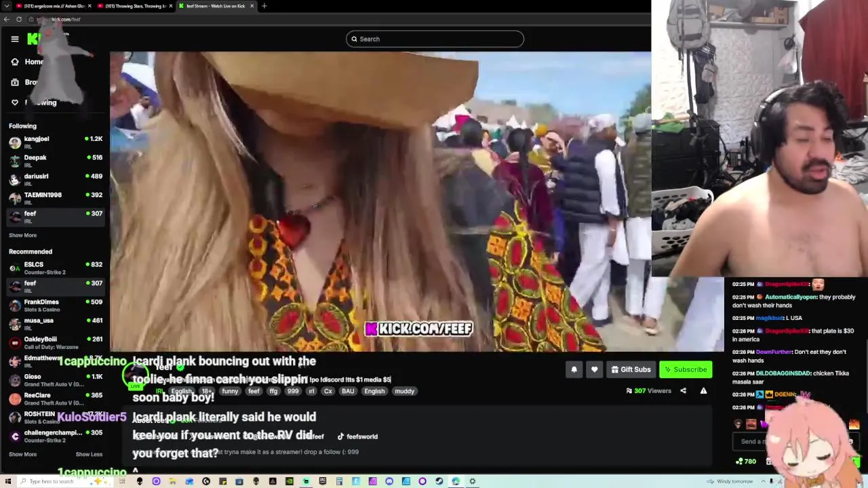Open TAEMIN1998 channel in Following list

tap(56, 198)
